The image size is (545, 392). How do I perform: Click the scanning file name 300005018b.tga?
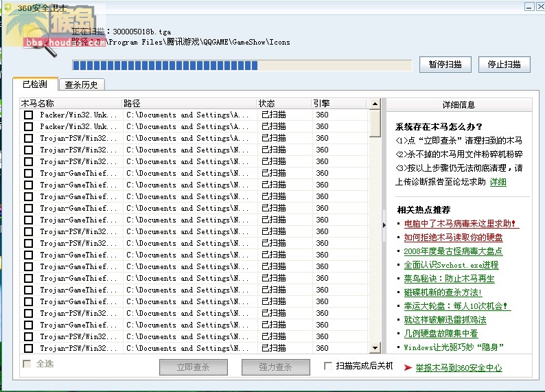pos(142,32)
